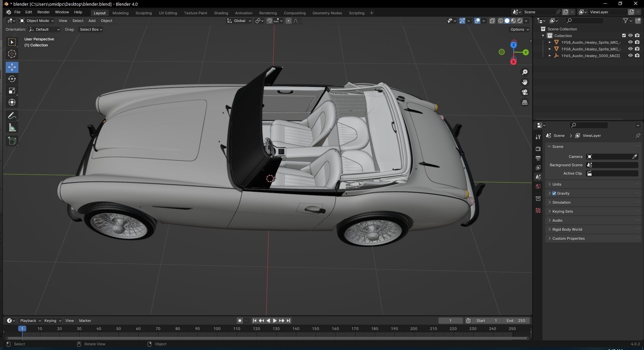The width and height of the screenshot is (644, 350).
Task: Click the viewport zoom magnifier icon
Action: [525, 72]
